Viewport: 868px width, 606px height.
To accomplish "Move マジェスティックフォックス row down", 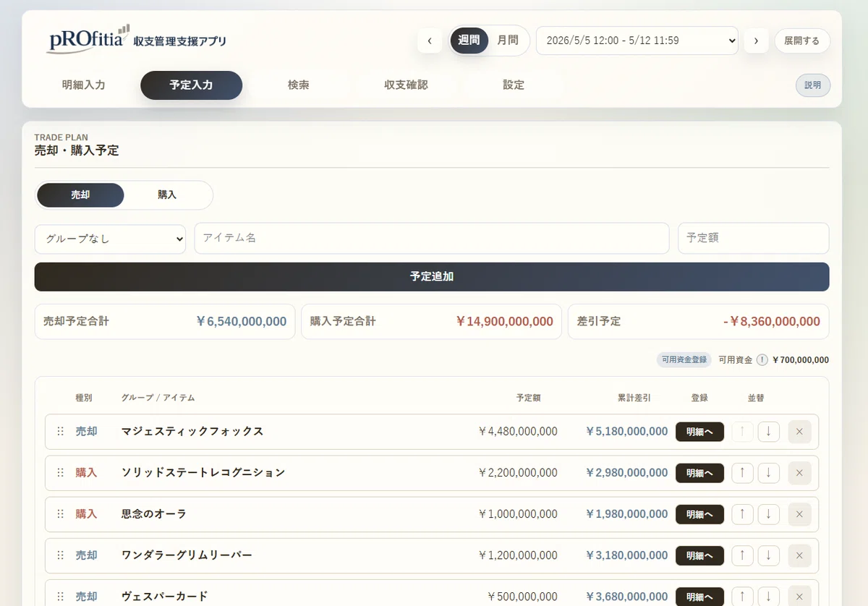I will tap(769, 432).
